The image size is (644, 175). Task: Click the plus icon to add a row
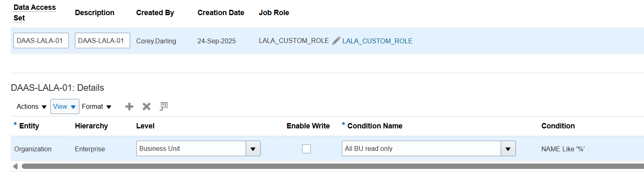[x=129, y=107]
